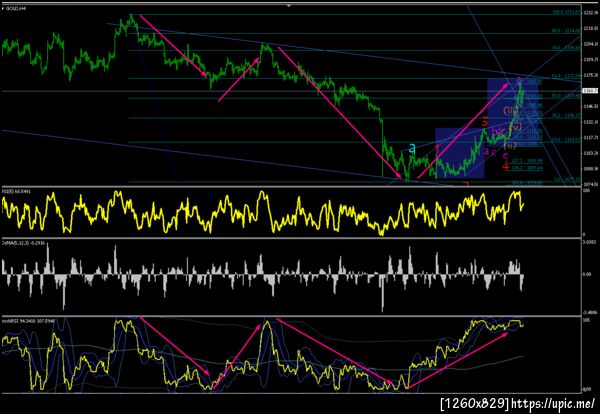Click the 1117 price level on axis
The height and width of the screenshot is (414, 600).
(590, 138)
